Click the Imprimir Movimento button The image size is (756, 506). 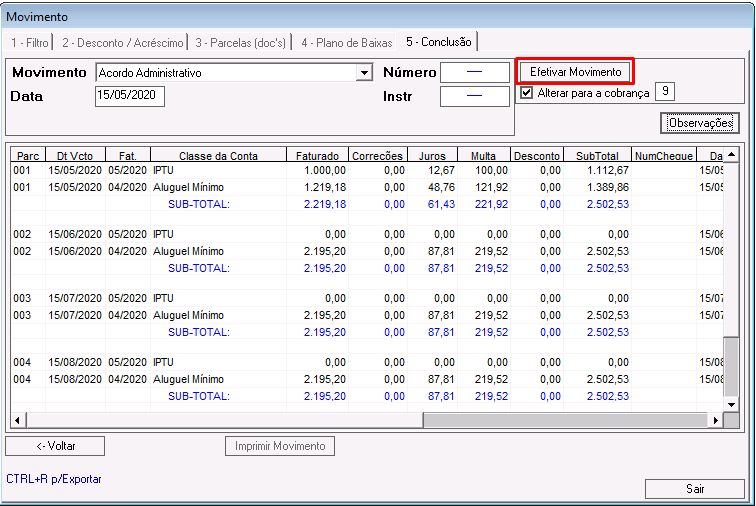point(280,446)
